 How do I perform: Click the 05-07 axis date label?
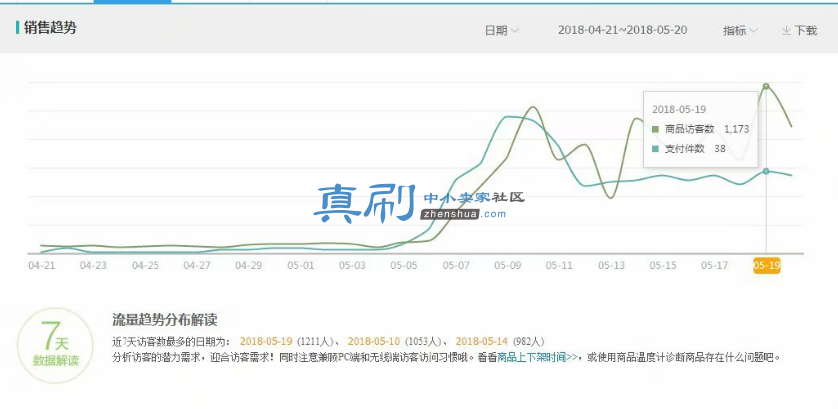(456, 265)
